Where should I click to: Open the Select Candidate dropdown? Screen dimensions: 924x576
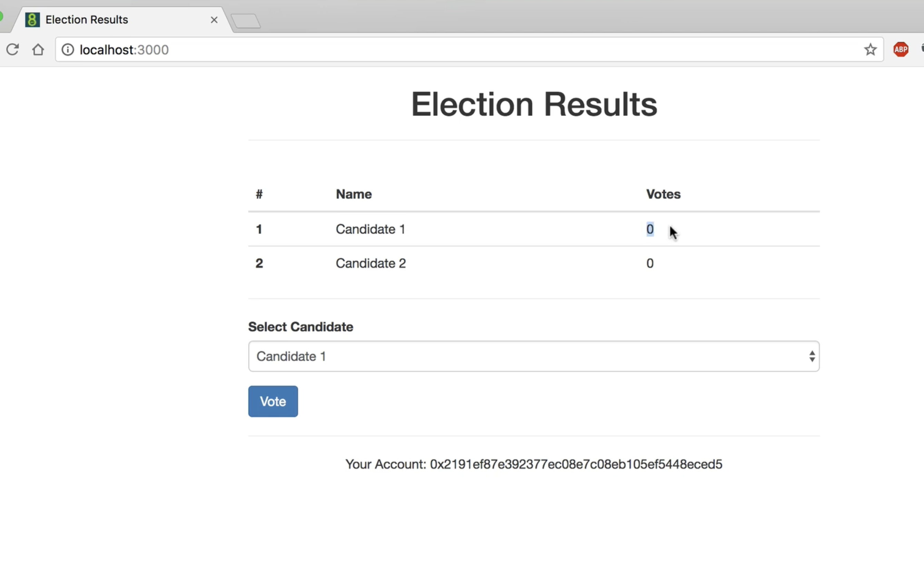(533, 356)
